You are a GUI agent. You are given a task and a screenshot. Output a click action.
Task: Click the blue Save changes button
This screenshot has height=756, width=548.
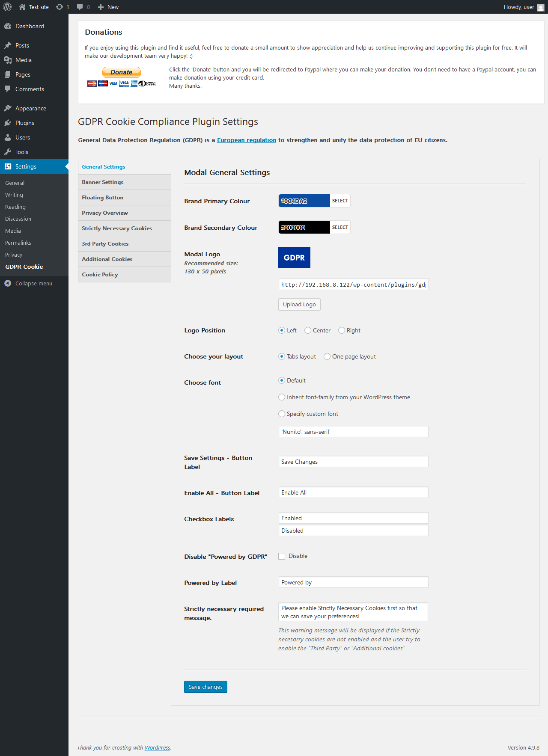[205, 687]
